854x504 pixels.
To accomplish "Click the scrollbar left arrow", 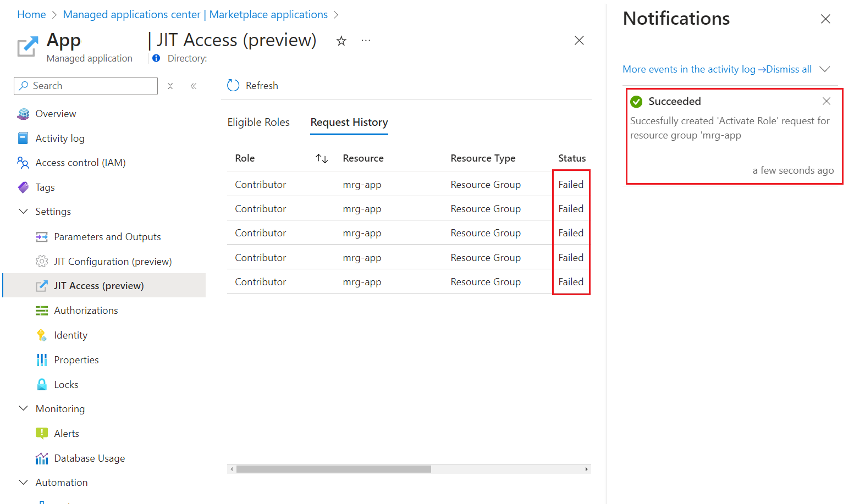I will 232,469.
